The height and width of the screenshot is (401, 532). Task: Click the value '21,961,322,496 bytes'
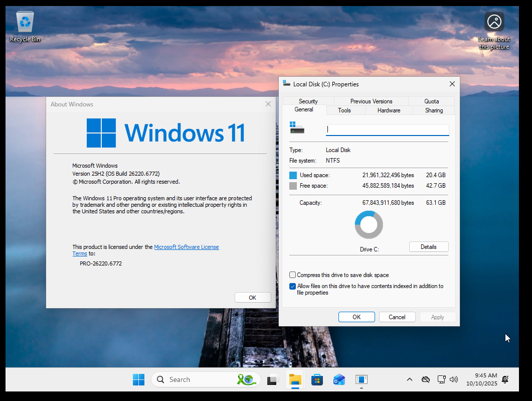pyautogui.click(x=388, y=175)
